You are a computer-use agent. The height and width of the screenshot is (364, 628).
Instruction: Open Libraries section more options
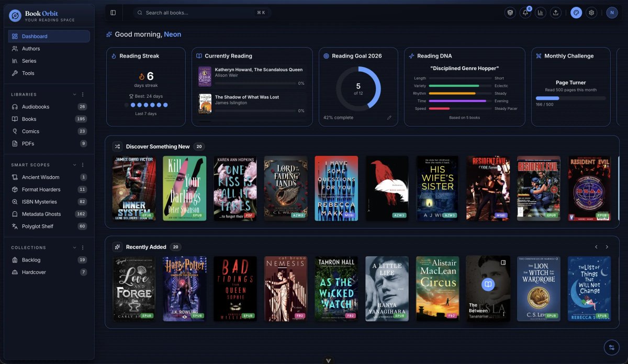click(x=83, y=95)
